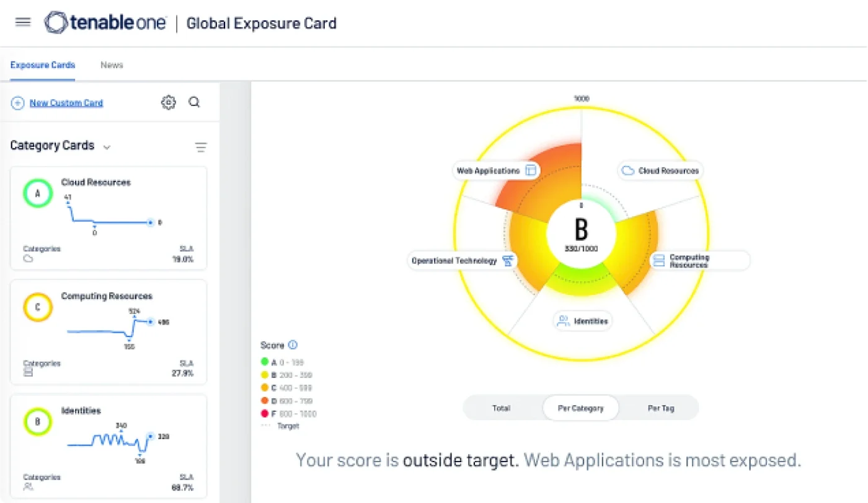The image size is (868, 503).
Task: Switch to the News tab
Action: coord(111,64)
